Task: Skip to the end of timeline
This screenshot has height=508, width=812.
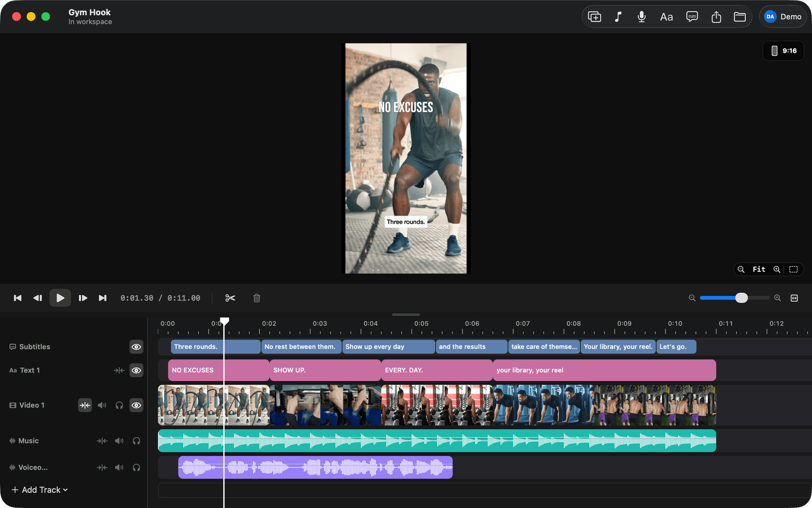Action: coord(103,298)
